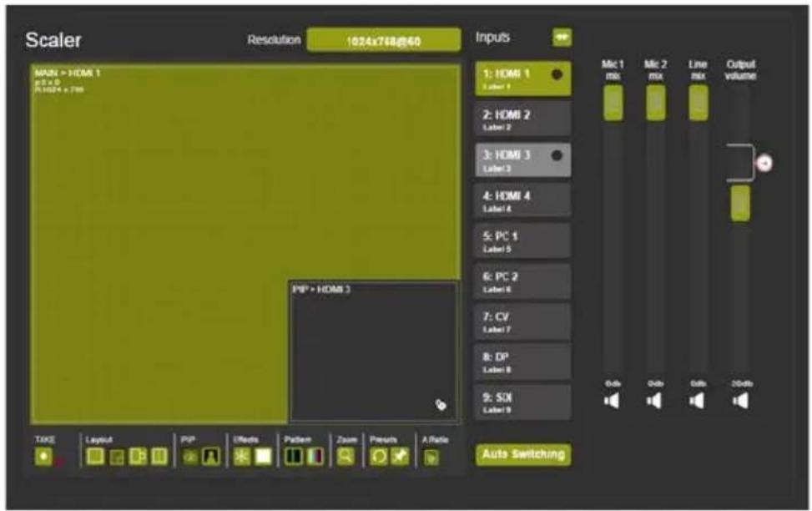Mute the Line mix speaker
The width and height of the screenshot is (812, 511).
coord(697,401)
